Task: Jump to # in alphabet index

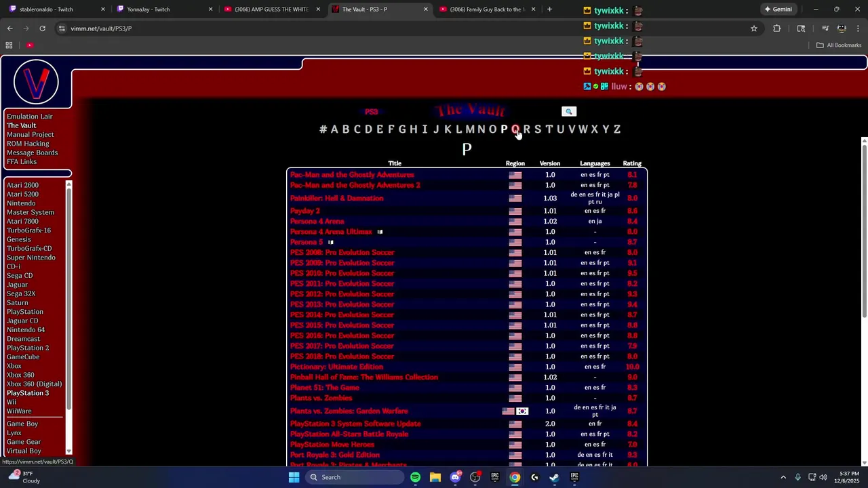Action: pos(323,129)
